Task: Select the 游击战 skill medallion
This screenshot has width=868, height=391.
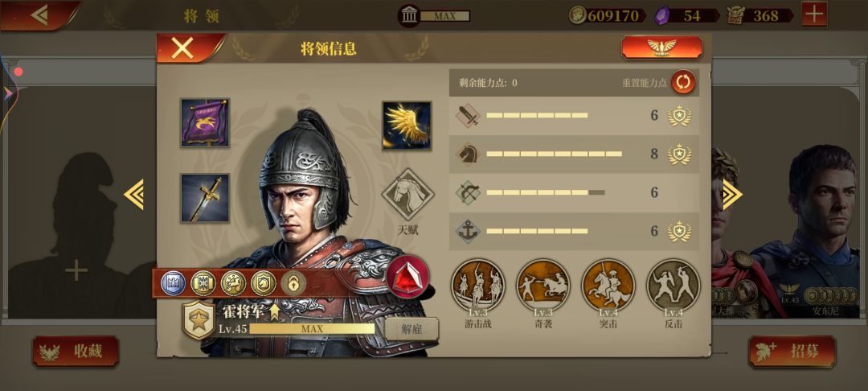Action: point(477,286)
